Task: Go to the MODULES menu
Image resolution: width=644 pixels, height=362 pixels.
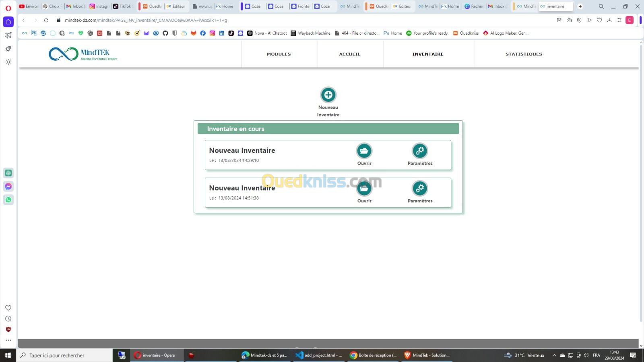Action: pos(279,54)
